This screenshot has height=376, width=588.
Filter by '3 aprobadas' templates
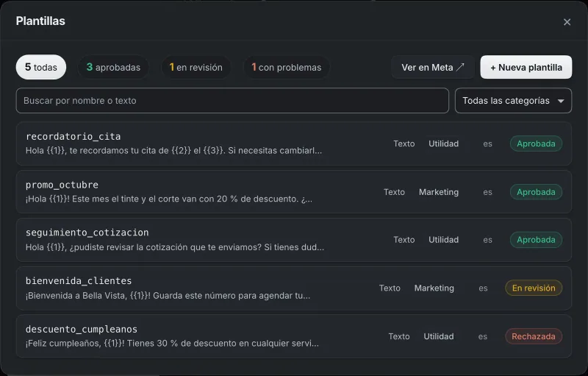[113, 67]
